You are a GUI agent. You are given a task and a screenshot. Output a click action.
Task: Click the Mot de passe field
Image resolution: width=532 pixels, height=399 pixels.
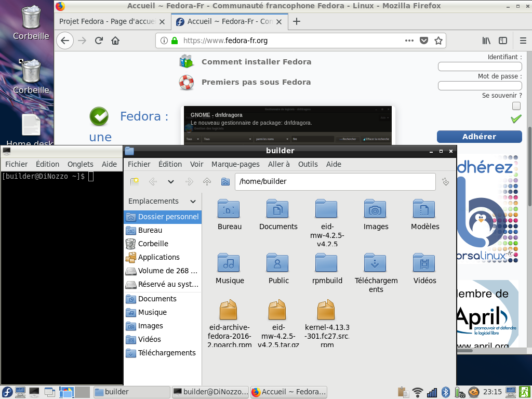point(480,86)
